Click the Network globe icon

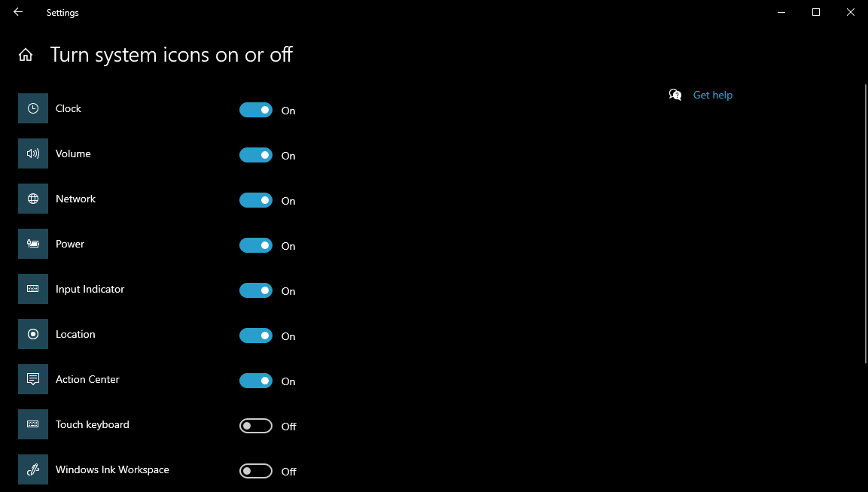click(33, 199)
